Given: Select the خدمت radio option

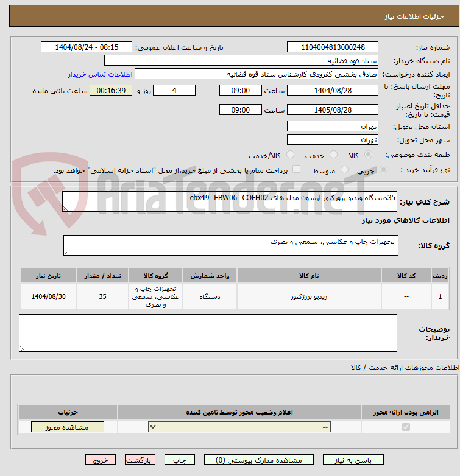Looking at the screenshot, I should coord(333,155).
